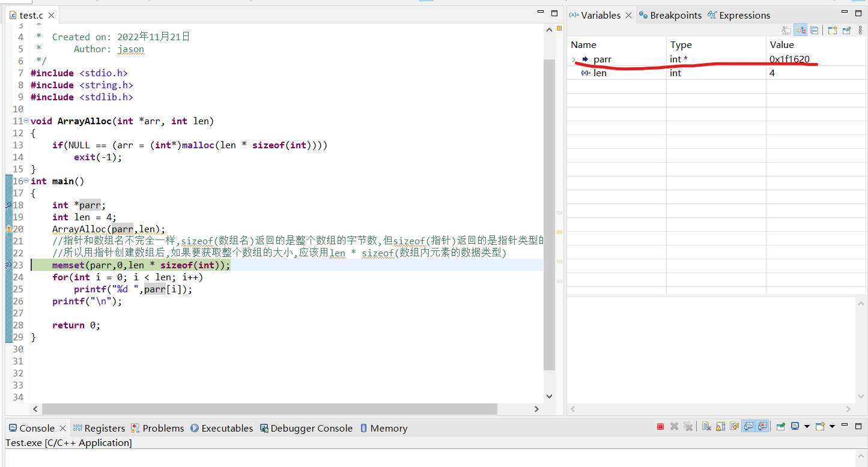
Task: Maximize the Variables panel
Action: [857, 13]
